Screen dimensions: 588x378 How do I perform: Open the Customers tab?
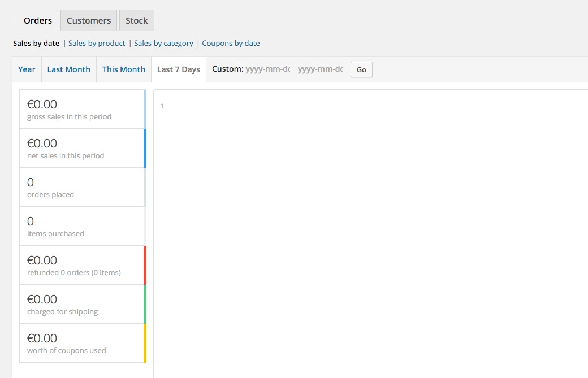pos(89,20)
